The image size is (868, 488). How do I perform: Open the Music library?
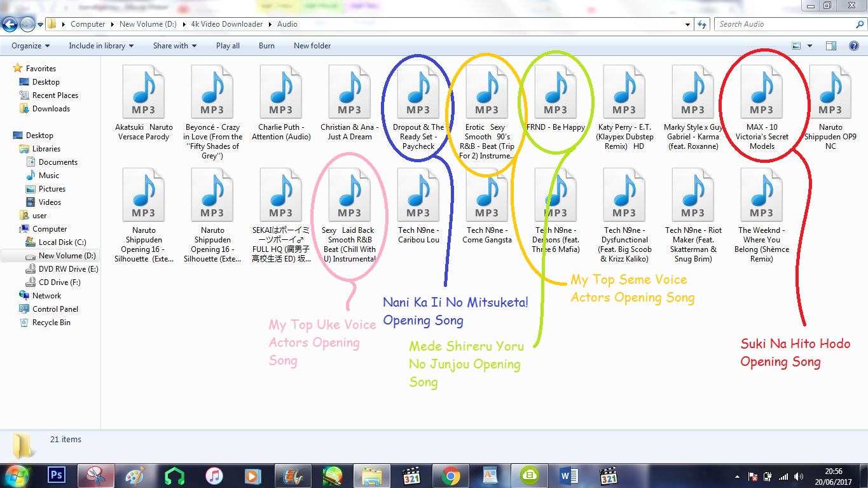pyautogui.click(x=49, y=176)
